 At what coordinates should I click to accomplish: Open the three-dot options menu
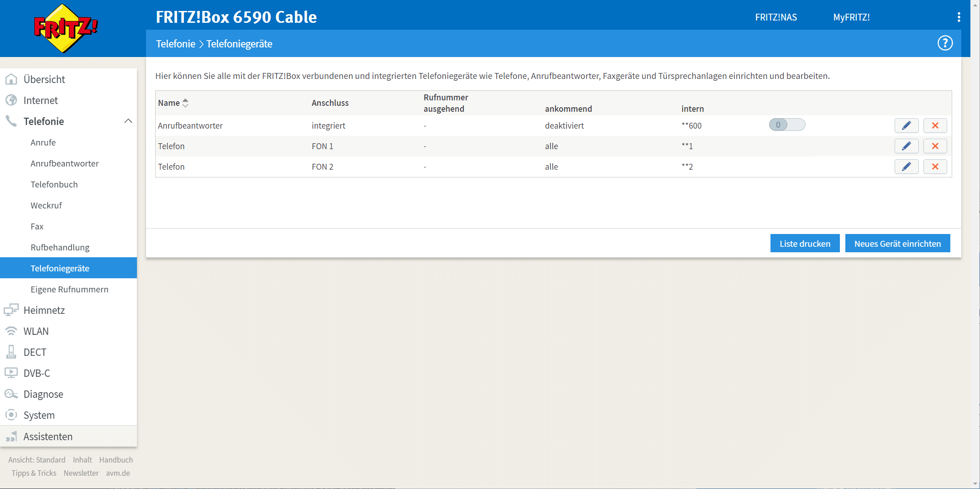coord(959,17)
